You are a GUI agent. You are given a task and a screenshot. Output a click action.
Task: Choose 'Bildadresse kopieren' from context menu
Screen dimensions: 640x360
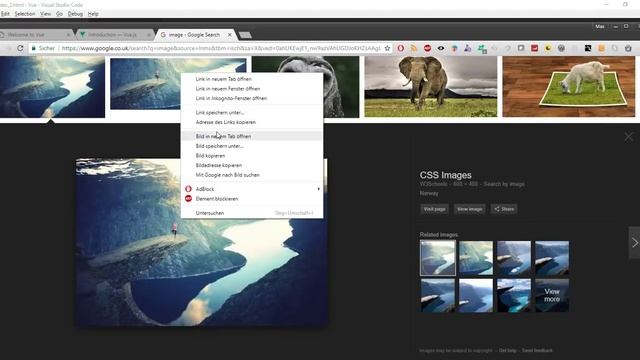point(252,165)
